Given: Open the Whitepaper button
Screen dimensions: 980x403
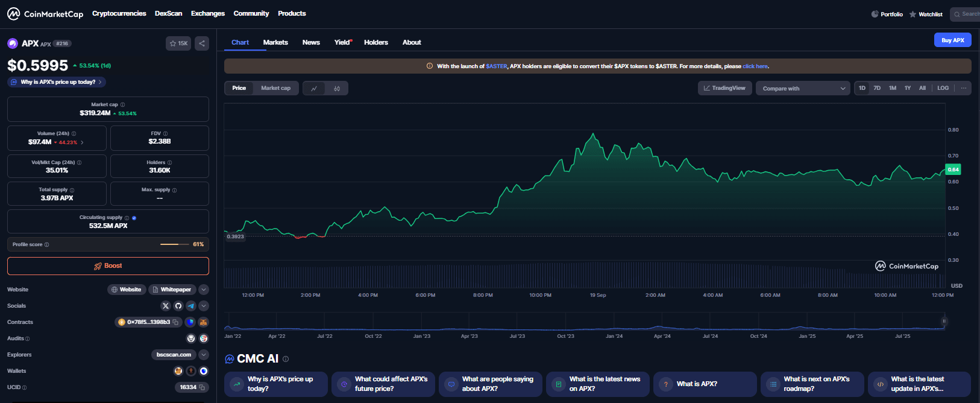Looking at the screenshot, I should tap(172, 290).
